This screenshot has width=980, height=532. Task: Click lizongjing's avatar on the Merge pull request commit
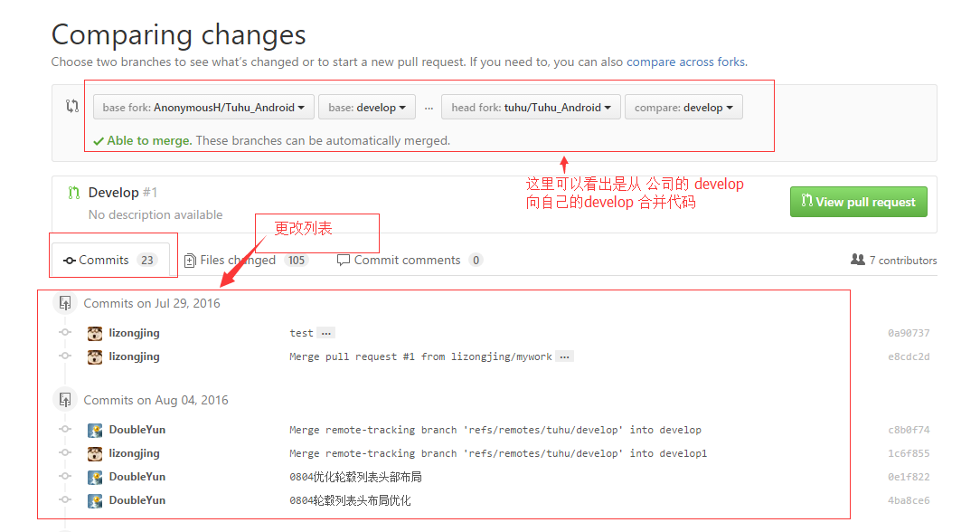pos(95,357)
